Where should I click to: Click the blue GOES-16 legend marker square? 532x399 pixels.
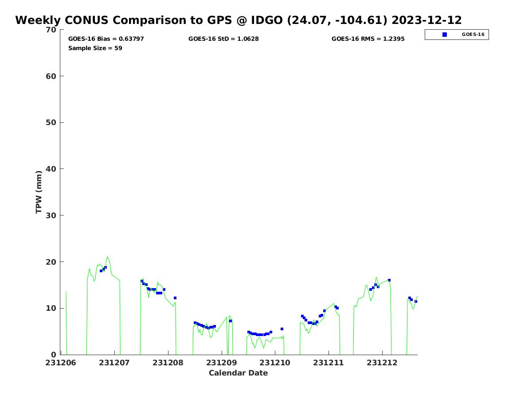pos(445,35)
